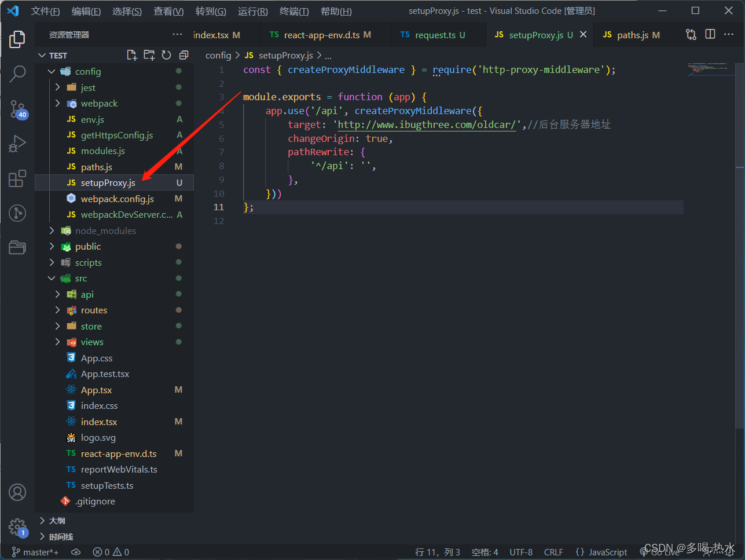Viewport: 745px width, 560px height.
Task: Open the Extensions view
Action: click(x=17, y=178)
